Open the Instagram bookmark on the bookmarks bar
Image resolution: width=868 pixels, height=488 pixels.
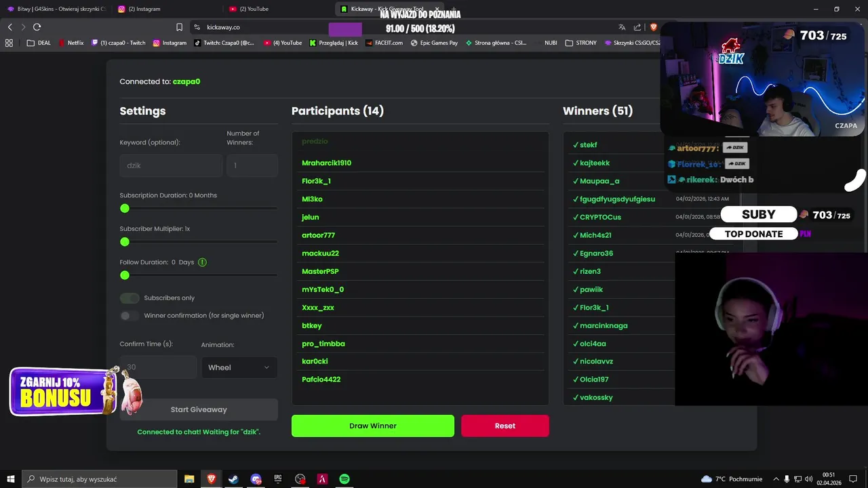pyautogui.click(x=170, y=43)
